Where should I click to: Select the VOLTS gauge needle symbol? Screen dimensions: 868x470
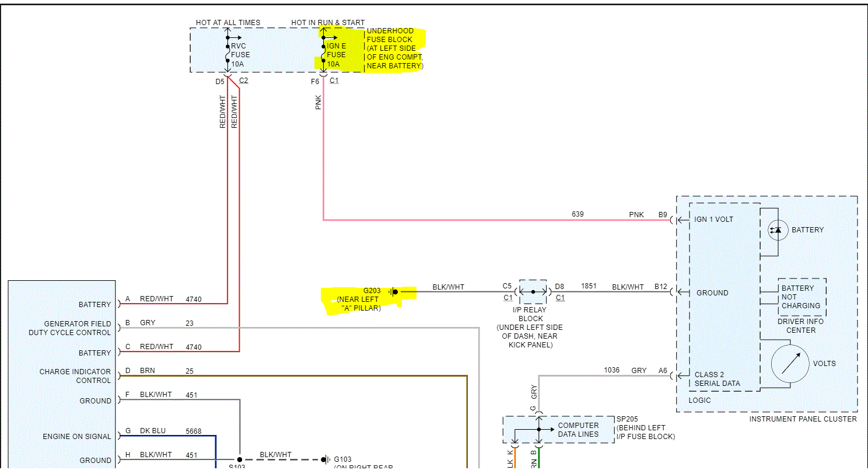tap(790, 364)
